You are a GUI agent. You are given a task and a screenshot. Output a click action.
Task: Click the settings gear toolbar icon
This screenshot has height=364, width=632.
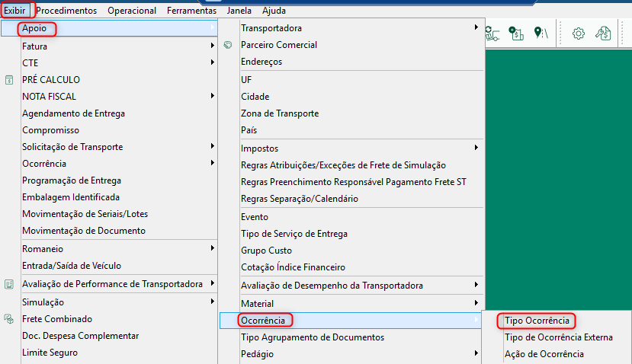click(579, 34)
